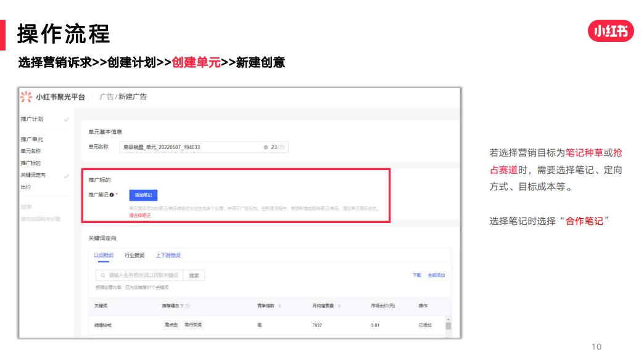Go to 出价 in the sidebar
644x358 pixels.
[26, 187]
